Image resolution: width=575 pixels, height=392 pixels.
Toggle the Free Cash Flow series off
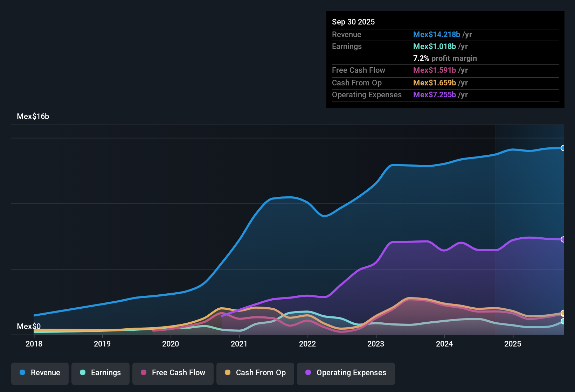pyautogui.click(x=173, y=373)
